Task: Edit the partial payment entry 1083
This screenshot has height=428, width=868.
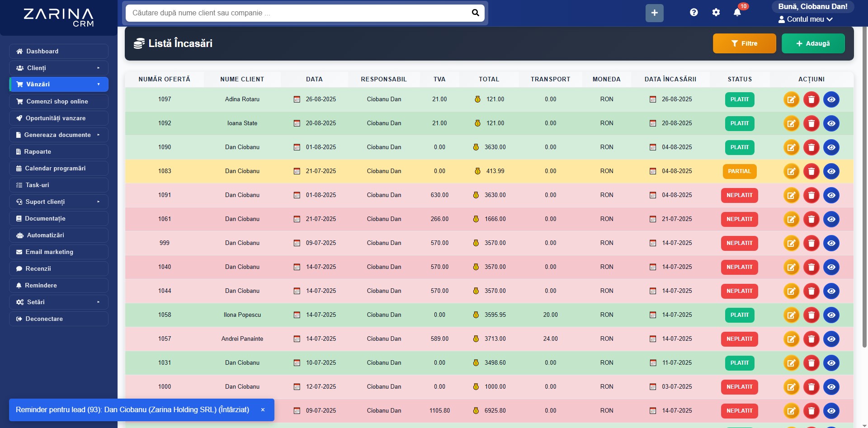Action: pyautogui.click(x=791, y=171)
